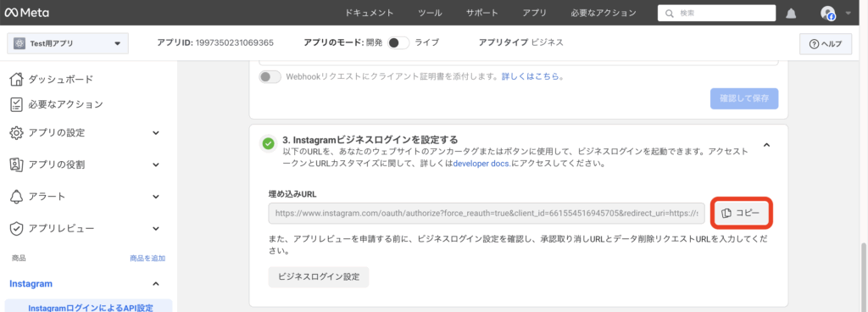Click the ビジネスログイン設定 button

click(319, 277)
